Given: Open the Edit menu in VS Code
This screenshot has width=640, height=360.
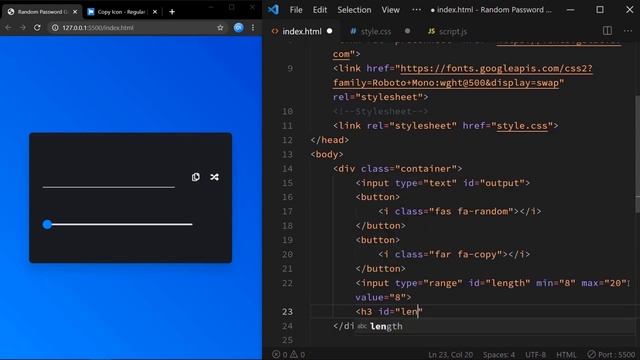Looking at the screenshot, I should click(x=320, y=10).
